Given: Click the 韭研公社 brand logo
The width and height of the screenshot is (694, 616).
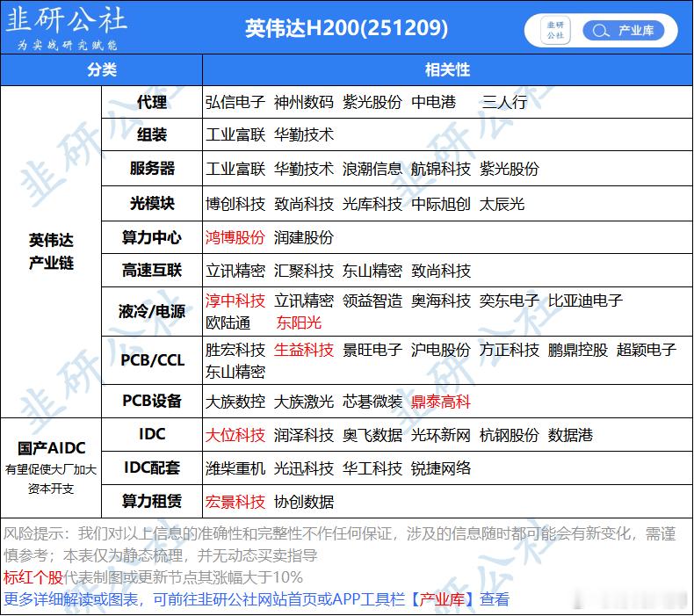Looking at the screenshot, I should 67,27.
